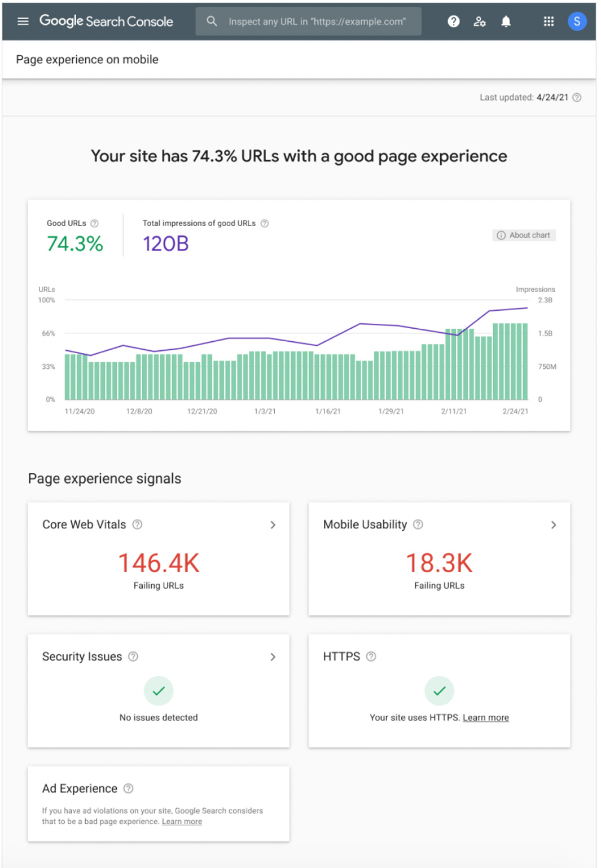The height and width of the screenshot is (868, 601).
Task: Expand the Security Issues report
Action: [273, 657]
